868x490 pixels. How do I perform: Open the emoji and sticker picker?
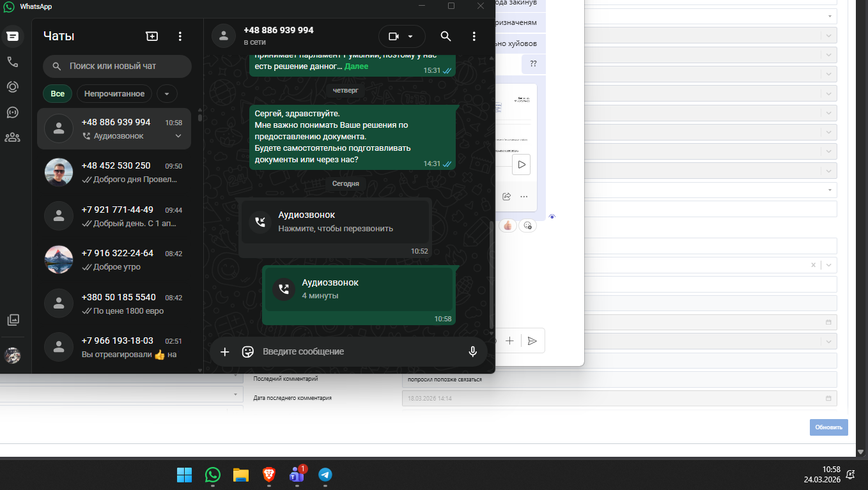click(248, 351)
